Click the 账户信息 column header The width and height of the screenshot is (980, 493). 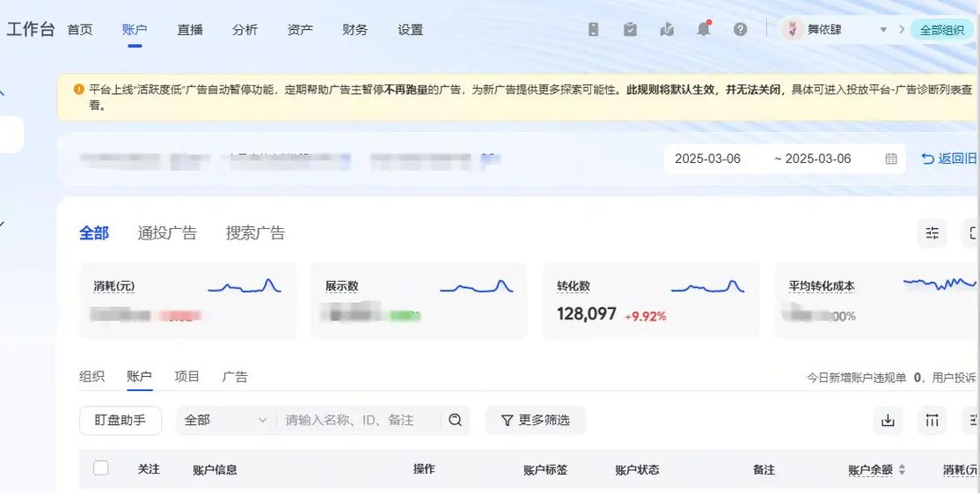coord(215,470)
